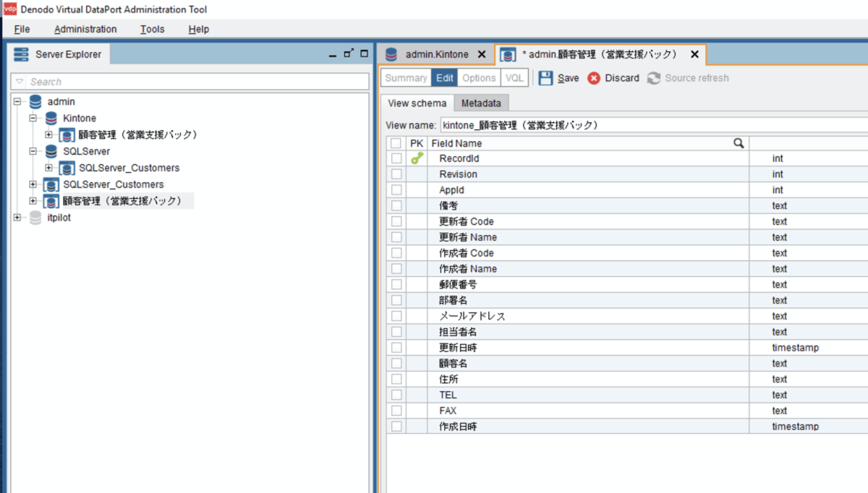Click the admin.Kintone tab icon
Image resolution: width=868 pixels, height=493 pixels.
tap(391, 54)
